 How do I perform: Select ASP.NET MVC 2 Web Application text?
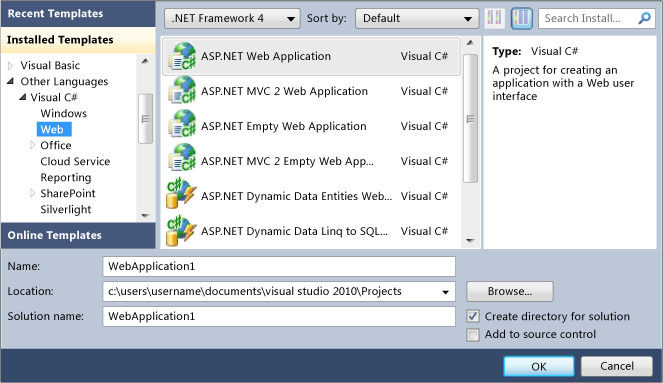tap(284, 91)
